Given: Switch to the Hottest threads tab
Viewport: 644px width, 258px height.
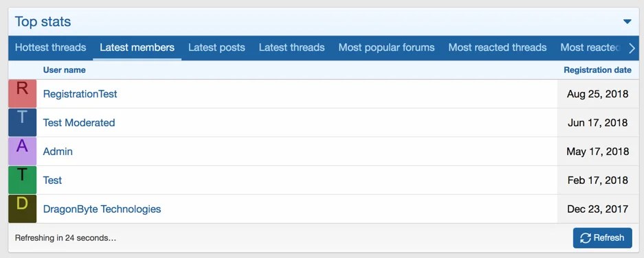Looking at the screenshot, I should click(51, 47).
